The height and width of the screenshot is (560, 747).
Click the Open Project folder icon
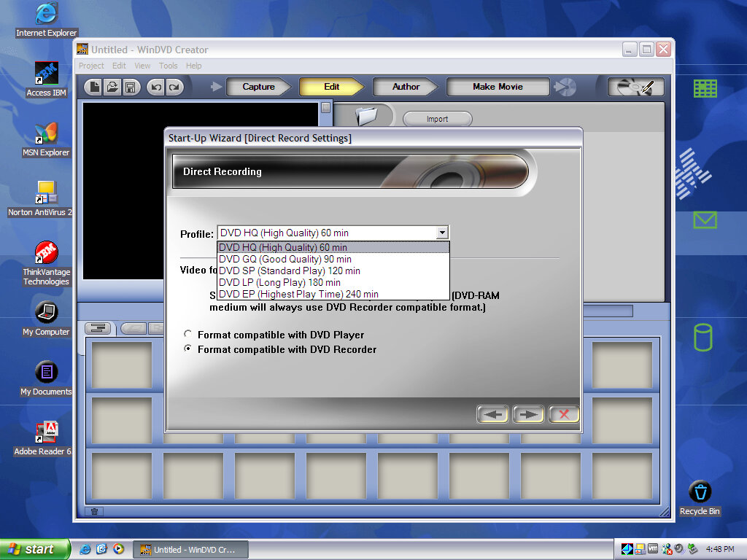click(x=112, y=87)
